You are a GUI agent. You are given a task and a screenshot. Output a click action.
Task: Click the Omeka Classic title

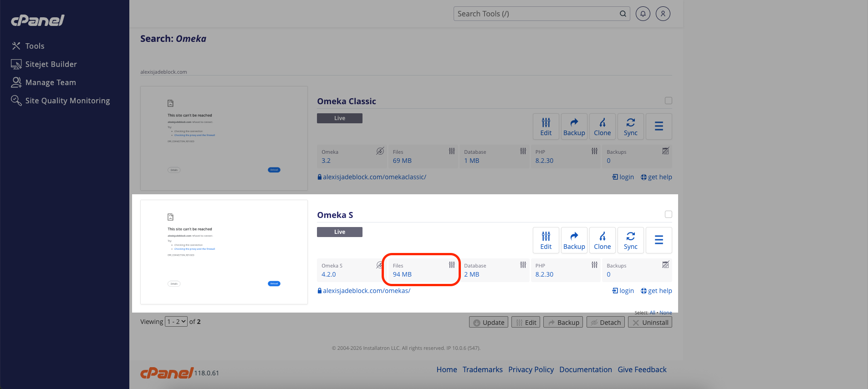point(347,101)
